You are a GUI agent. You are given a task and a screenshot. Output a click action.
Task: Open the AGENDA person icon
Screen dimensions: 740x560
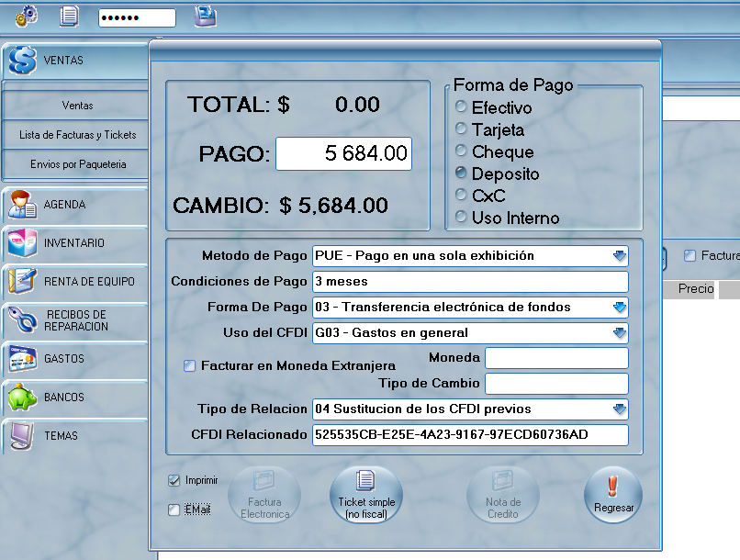point(22,205)
